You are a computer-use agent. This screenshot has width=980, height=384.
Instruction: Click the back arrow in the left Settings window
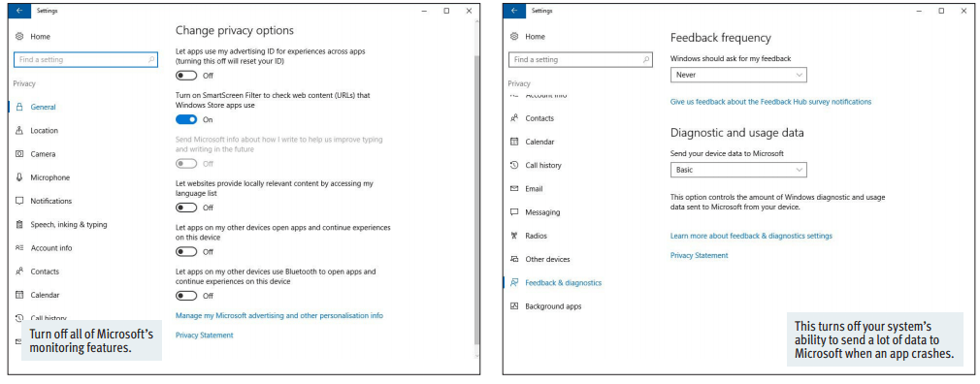click(x=19, y=11)
